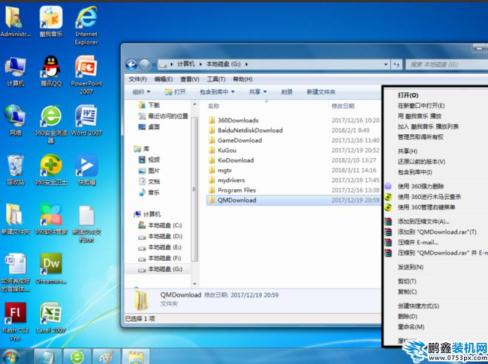Open the 文件(F) menu
This screenshot has height=364, width=488.
click(x=138, y=79)
